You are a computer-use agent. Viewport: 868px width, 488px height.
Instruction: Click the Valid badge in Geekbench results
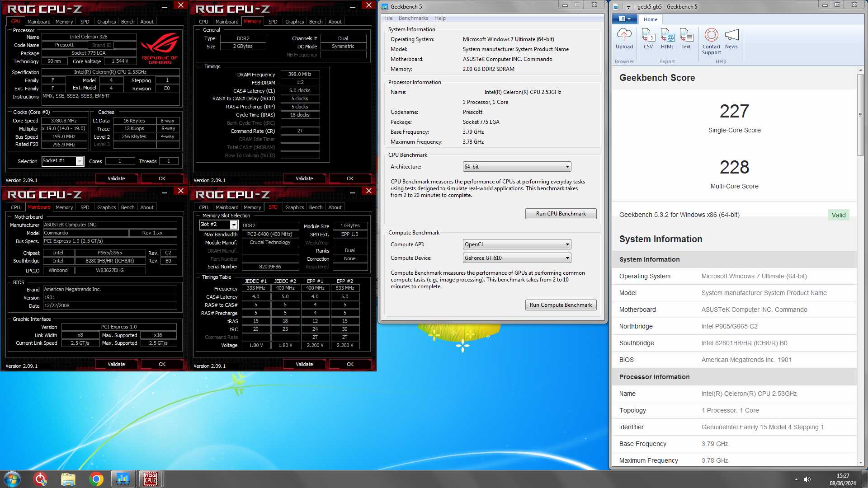(839, 215)
